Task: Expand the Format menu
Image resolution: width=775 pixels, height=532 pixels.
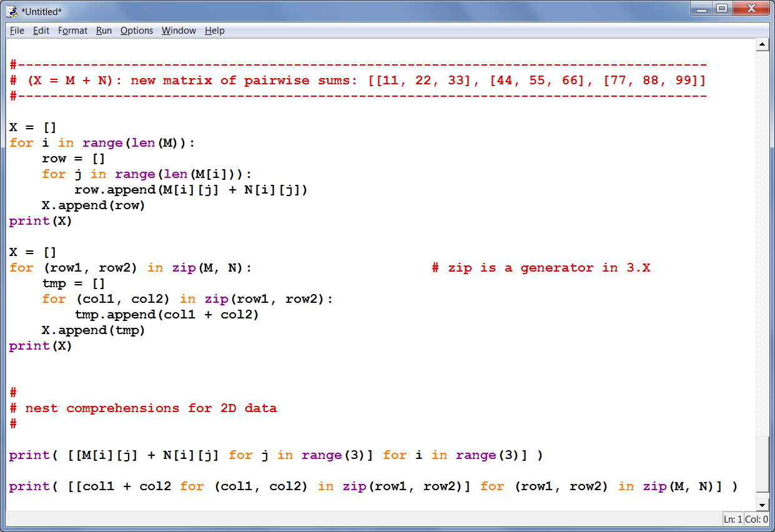Action: tap(72, 31)
